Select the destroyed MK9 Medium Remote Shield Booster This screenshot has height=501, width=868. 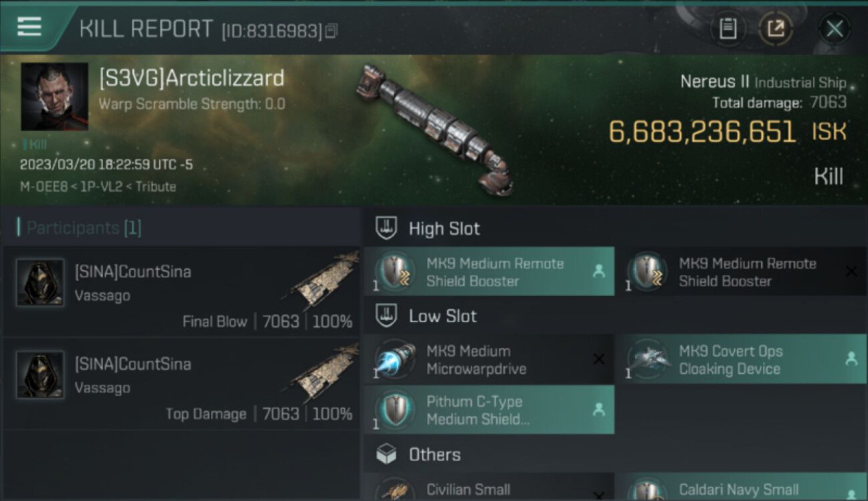pos(740,272)
